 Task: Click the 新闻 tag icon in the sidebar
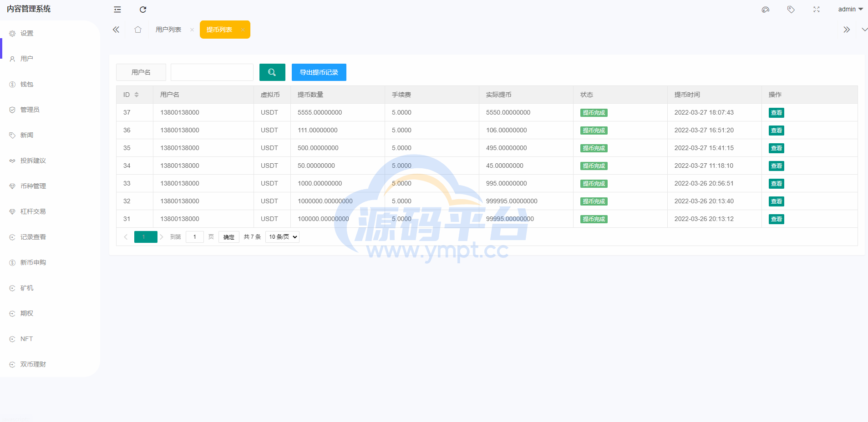coord(12,136)
